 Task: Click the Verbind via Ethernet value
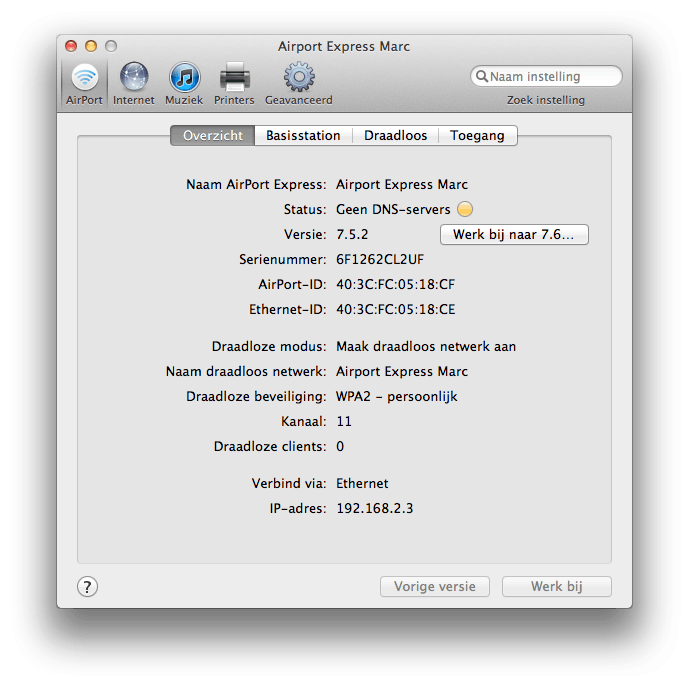pyautogui.click(x=362, y=483)
